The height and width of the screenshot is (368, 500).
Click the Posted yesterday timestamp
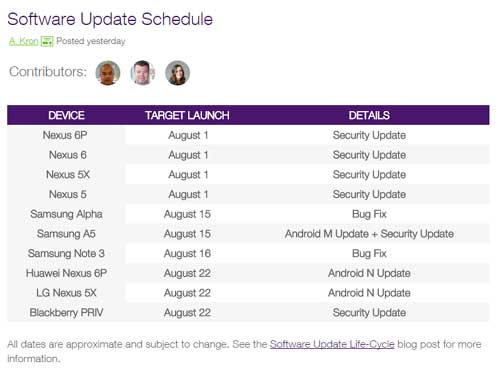coord(91,41)
